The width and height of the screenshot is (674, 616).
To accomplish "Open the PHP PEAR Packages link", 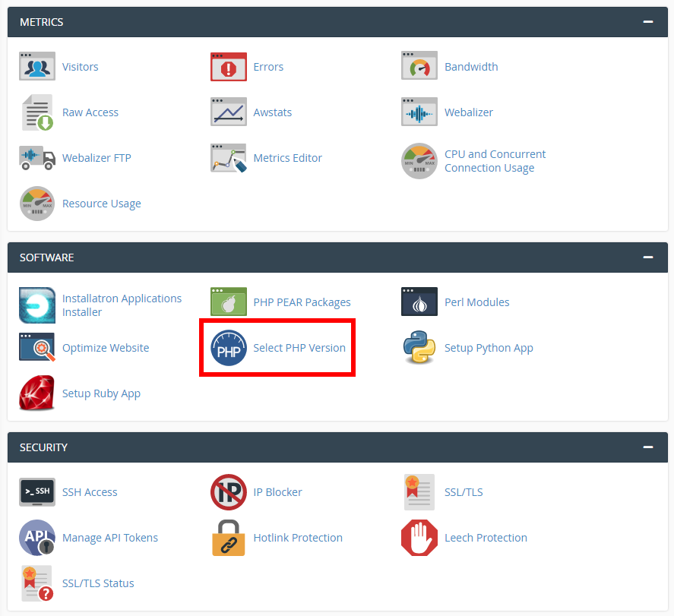I will point(302,302).
